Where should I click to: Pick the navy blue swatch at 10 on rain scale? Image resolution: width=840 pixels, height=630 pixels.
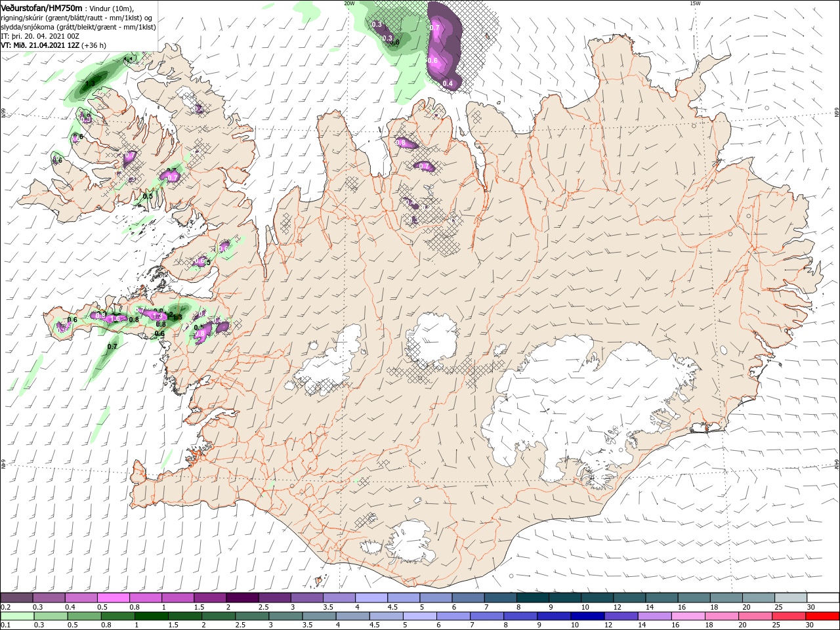[587, 616]
